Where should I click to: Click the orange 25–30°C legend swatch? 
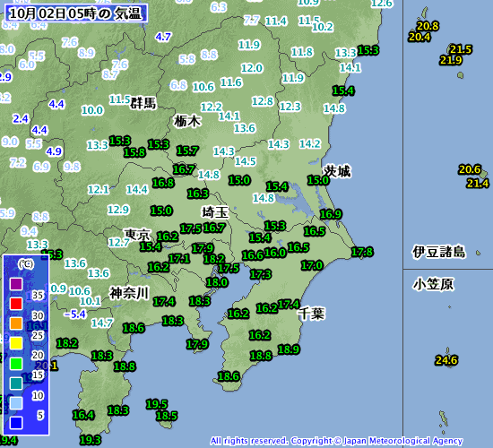tap(16, 323)
